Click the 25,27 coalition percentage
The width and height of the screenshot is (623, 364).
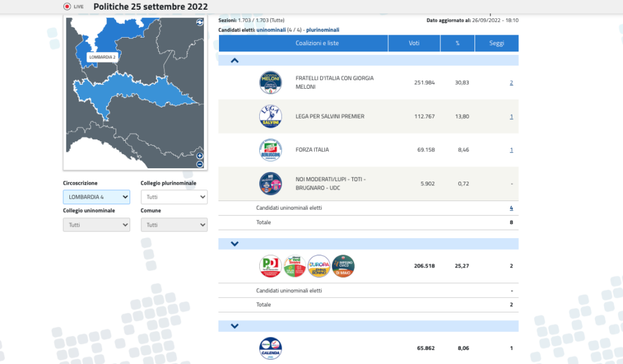(462, 266)
